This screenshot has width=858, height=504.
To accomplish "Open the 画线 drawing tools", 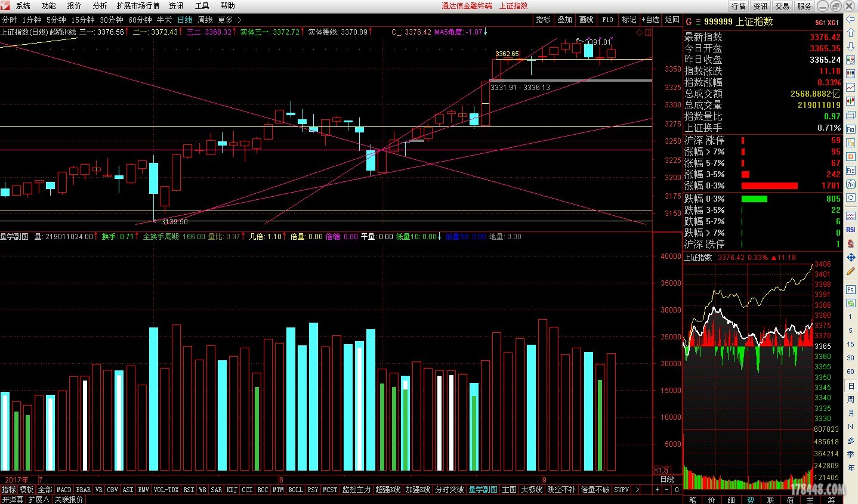I will (x=586, y=20).
